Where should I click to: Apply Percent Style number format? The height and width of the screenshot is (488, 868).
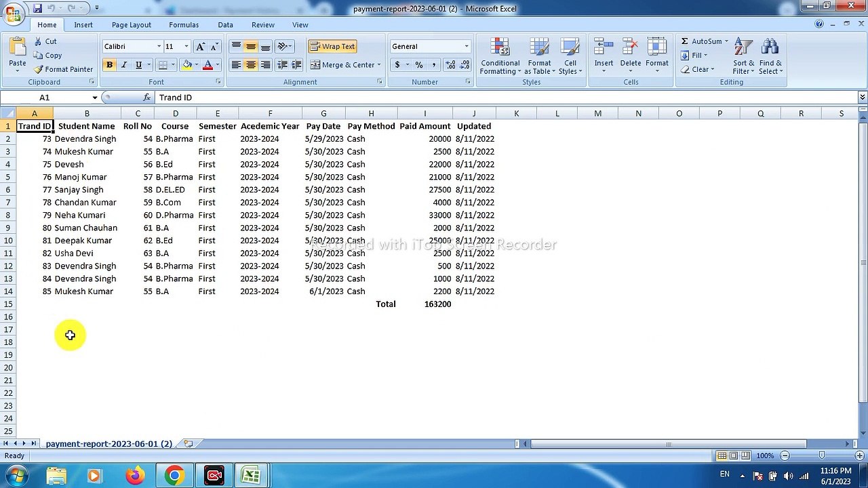(419, 65)
